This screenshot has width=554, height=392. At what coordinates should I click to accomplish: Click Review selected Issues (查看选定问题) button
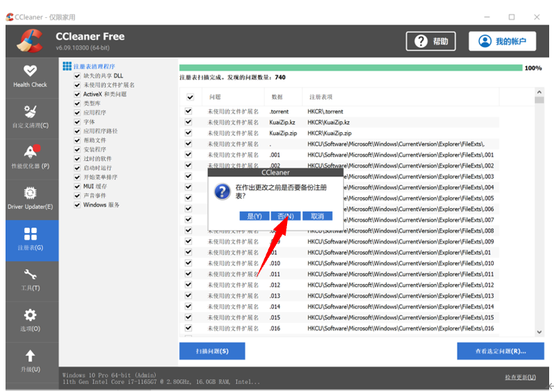point(500,351)
